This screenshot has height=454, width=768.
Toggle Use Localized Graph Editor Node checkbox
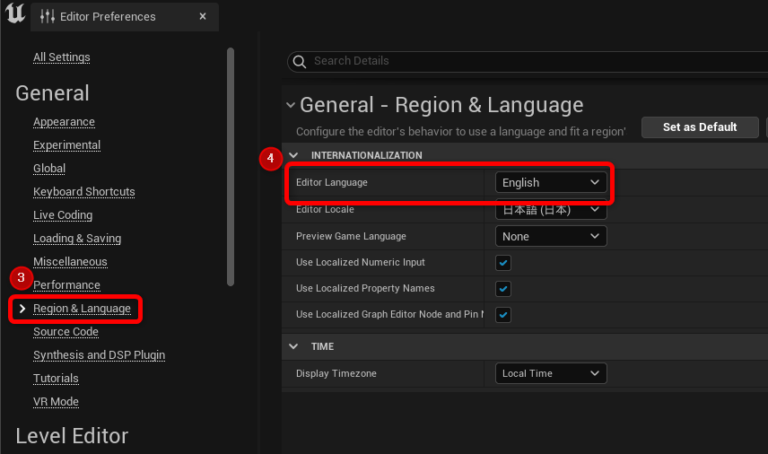pyautogui.click(x=503, y=315)
